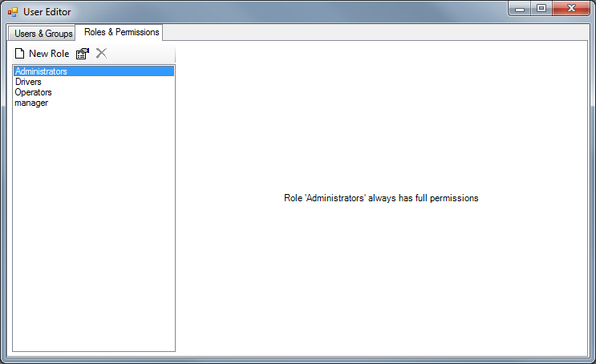Click the 'always has full permissions' message
The height and width of the screenshot is (364, 596).
pyautogui.click(x=381, y=198)
